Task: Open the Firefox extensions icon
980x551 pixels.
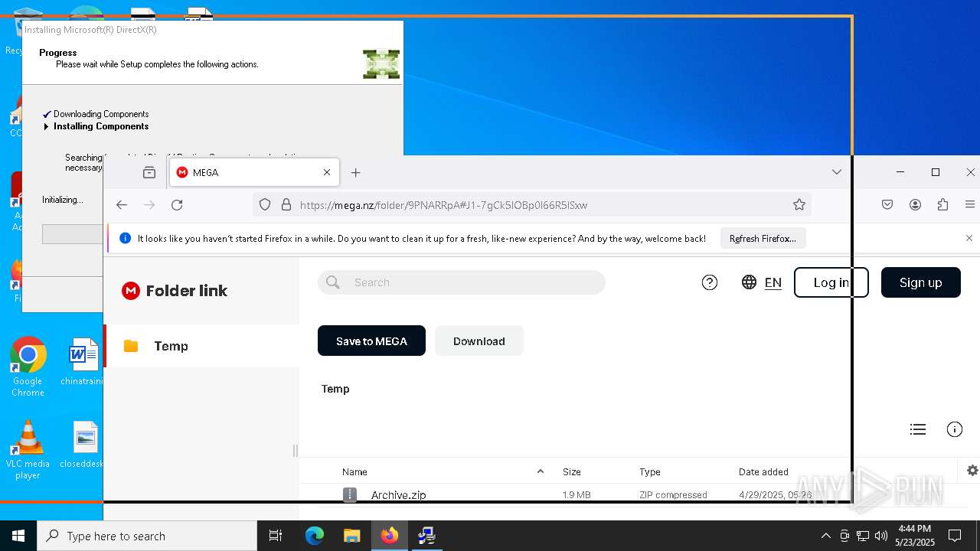Action: coord(942,205)
